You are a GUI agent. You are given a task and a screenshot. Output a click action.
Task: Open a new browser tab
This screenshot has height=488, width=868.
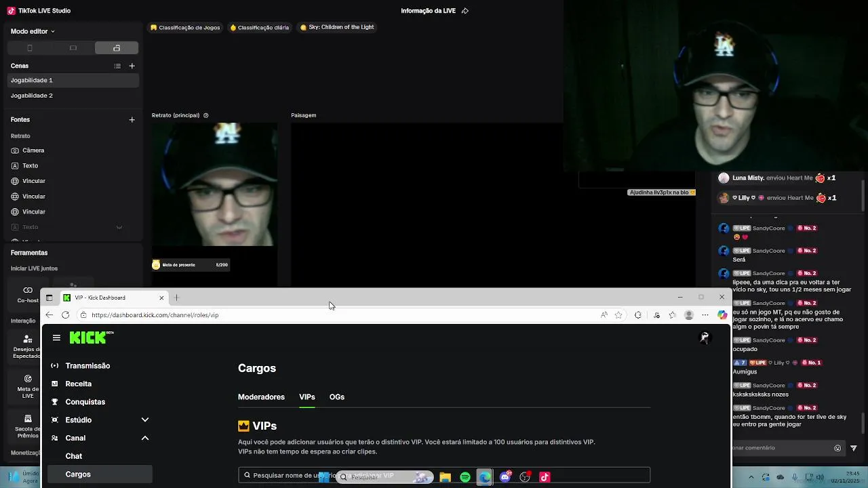tap(176, 298)
